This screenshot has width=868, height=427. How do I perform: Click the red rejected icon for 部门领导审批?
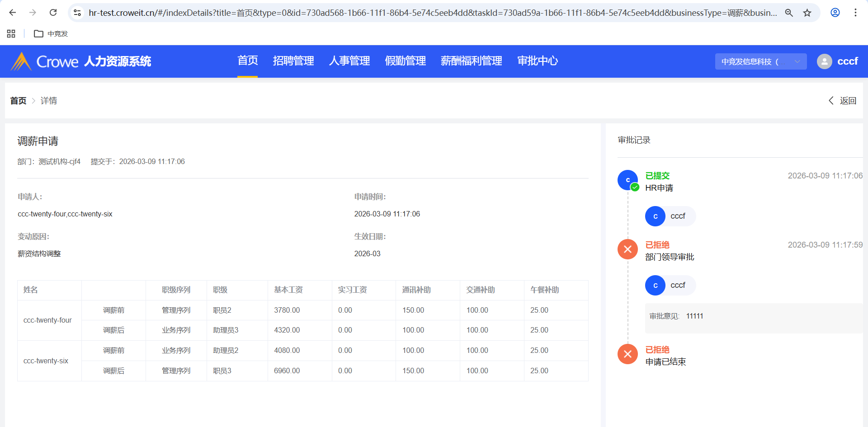point(627,249)
